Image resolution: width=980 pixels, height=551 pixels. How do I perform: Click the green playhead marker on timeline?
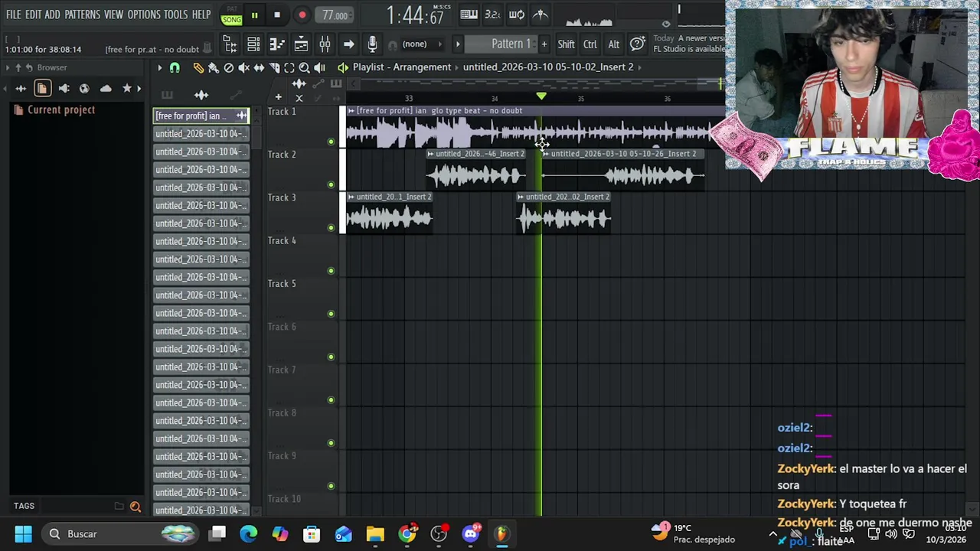541,96
